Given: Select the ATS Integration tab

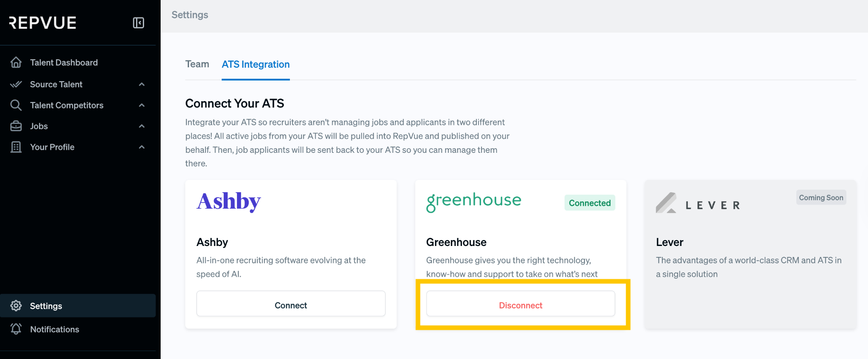Looking at the screenshot, I should tap(256, 64).
